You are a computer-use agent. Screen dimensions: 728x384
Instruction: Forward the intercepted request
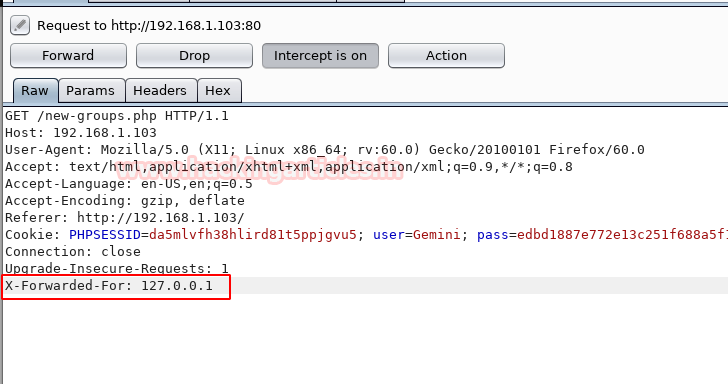[68, 56]
